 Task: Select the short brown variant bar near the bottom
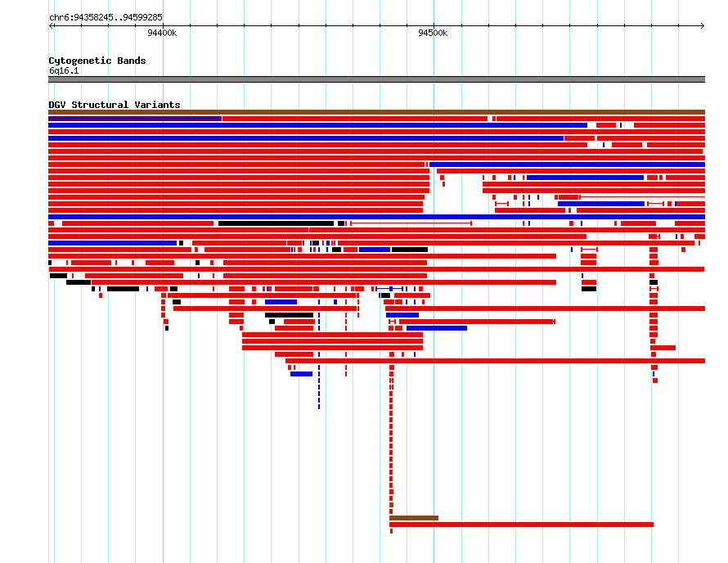(414, 518)
